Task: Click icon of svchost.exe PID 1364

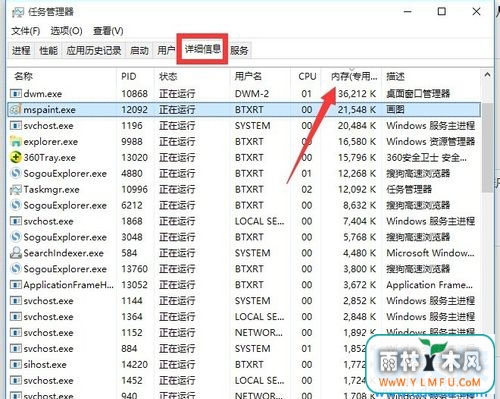Action: click(x=15, y=317)
